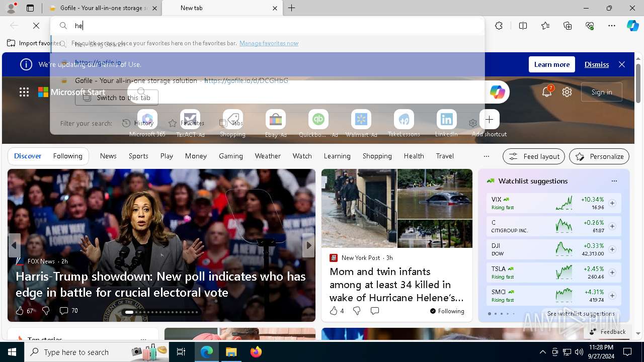Filter search by Favorites
This screenshot has height=362, width=644.
pos(186,123)
